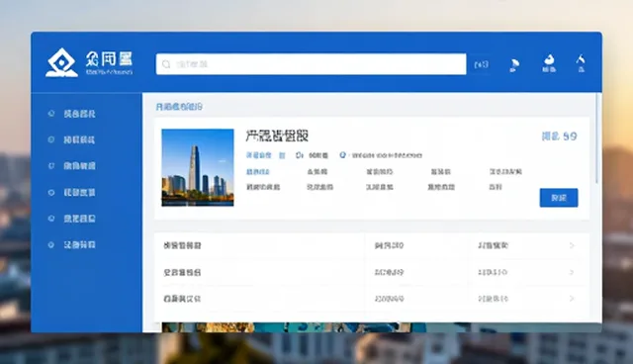Click the circle icon of the sixth sidebar item
The width and height of the screenshot is (633, 364).
tap(51, 244)
